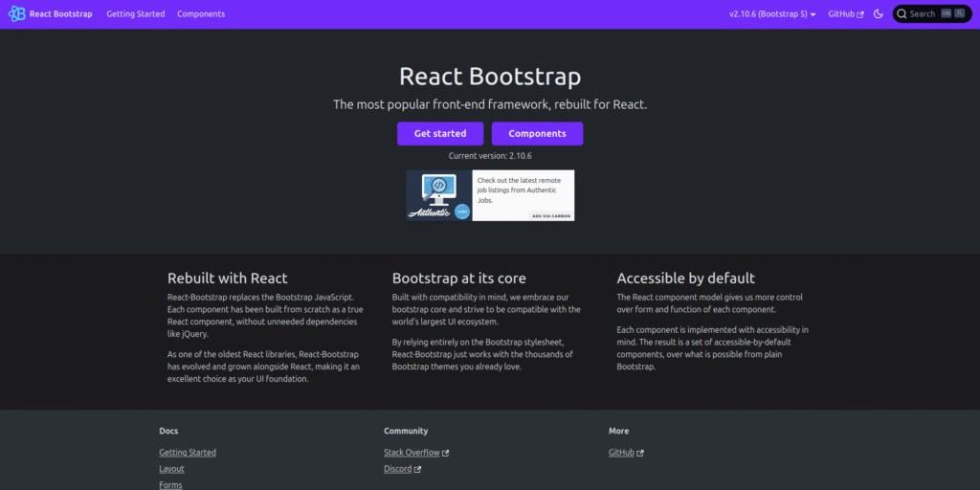Click the Accessible by default heading
Image resolution: width=980 pixels, height=490 pixels.
pyautogui.click(x=685, y=278)
